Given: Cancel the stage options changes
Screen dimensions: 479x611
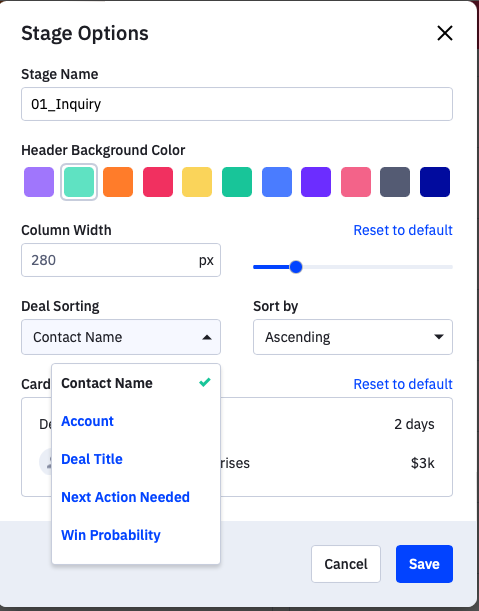Looking at the screenshot, I should tap(346, 564).
